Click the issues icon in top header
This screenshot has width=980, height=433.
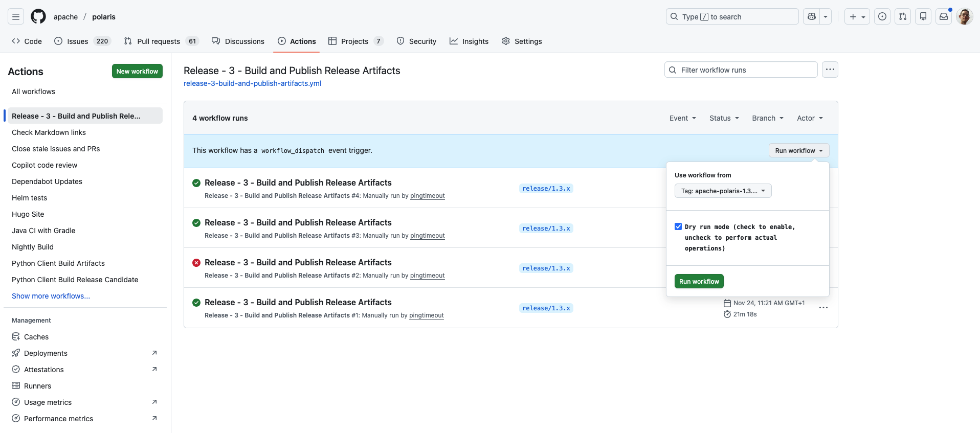click(882, 17)
